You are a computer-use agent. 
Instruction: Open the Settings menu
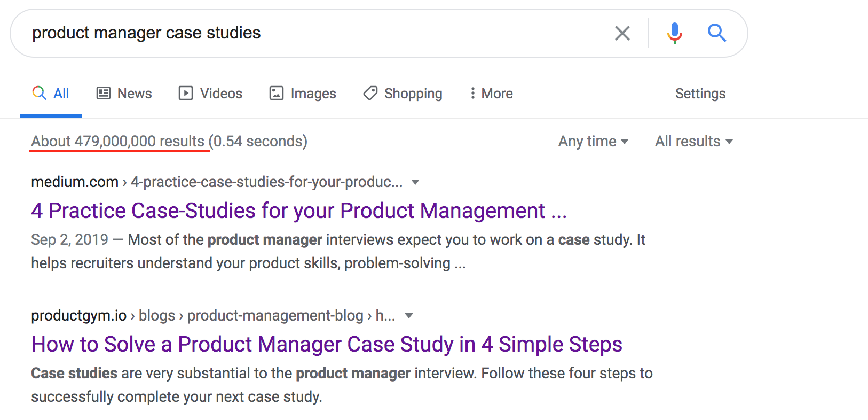pos(700,94)
